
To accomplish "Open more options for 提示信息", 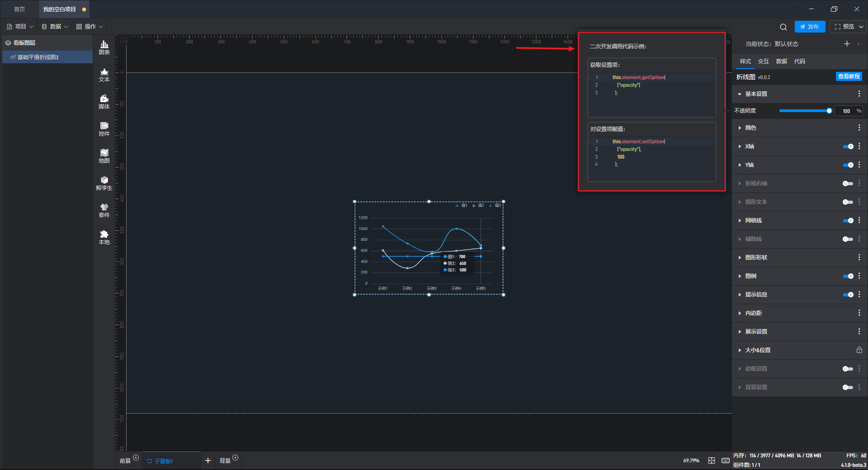I will pos(859,295).
